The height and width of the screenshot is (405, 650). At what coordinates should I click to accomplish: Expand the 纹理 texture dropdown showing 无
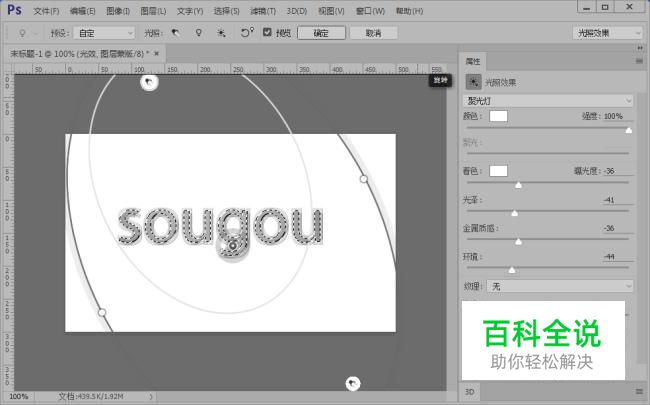tap(560, 286)
